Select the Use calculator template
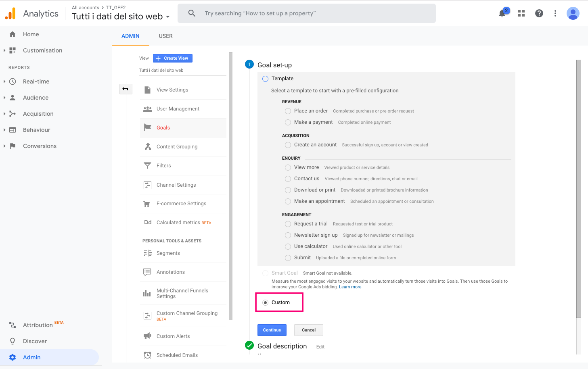This screenshot has width=588, height=369. 288,246
